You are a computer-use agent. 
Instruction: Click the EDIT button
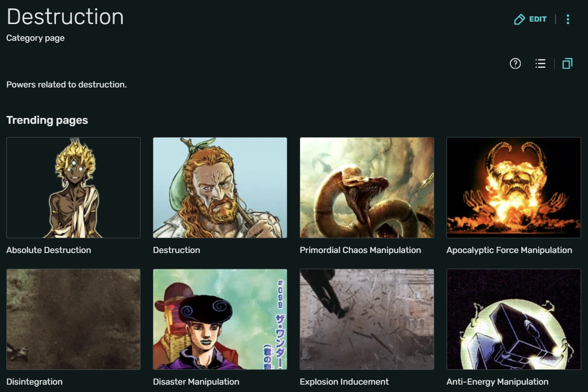tap(537, 19)
